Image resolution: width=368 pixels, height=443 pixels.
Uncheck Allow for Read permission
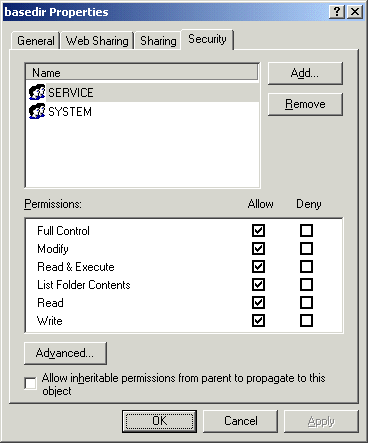[x=258, y=302]
